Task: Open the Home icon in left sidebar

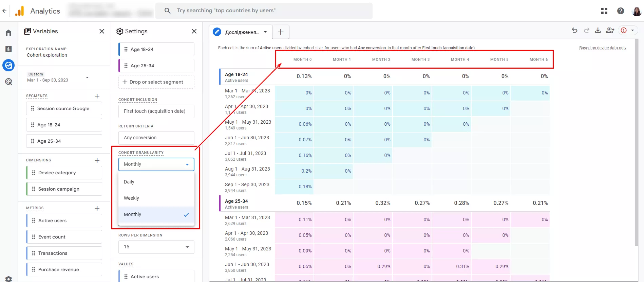Action: pyautogui.click(x=8, y=33)
